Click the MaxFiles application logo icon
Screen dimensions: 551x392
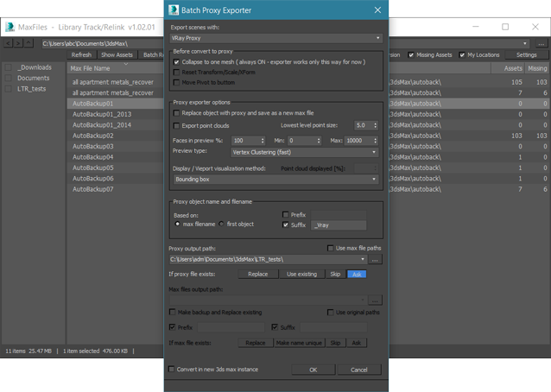[9, 27]
